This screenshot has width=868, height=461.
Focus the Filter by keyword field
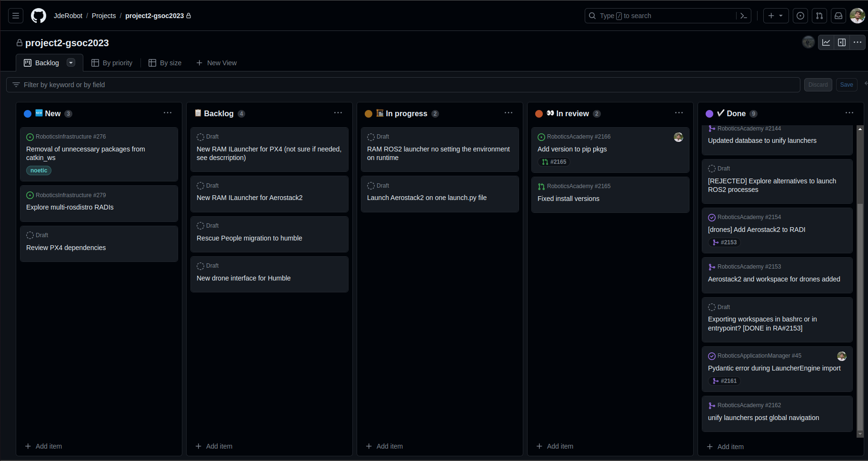tap(403, 85)
